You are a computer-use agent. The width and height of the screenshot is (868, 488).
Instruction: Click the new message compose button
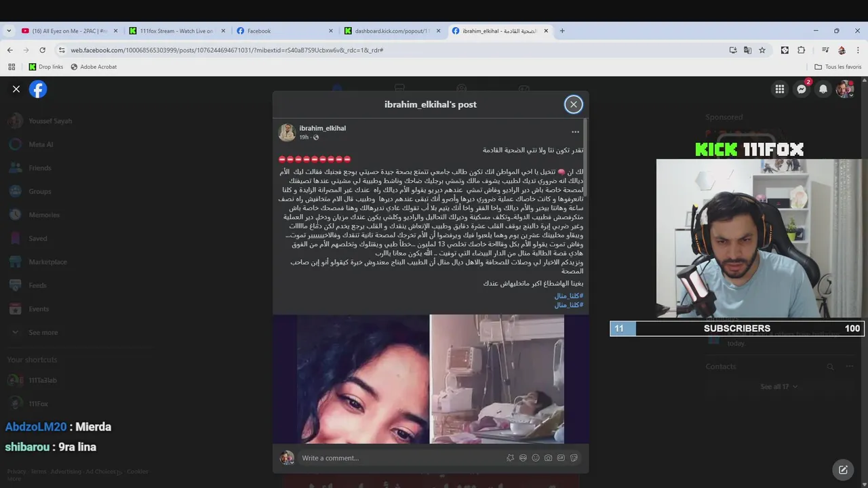point(843,470)
